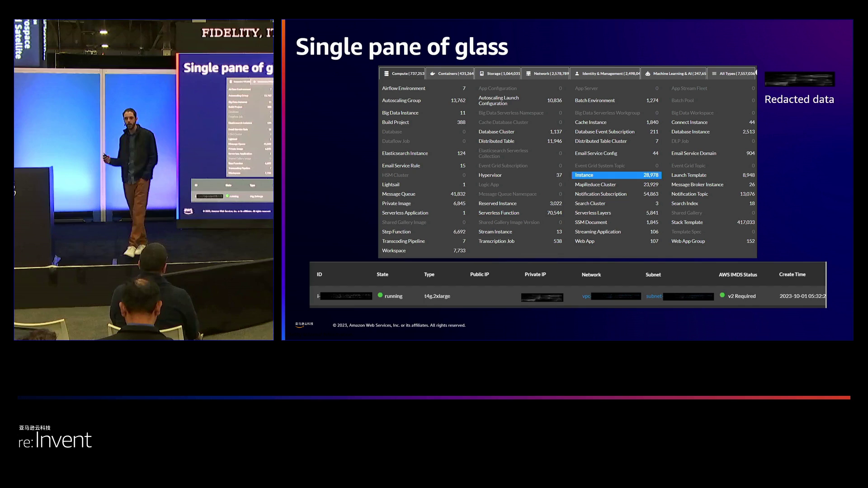Click the Containers whale icon
Image resolution: width=868 pixels, height=488 pixels.
[x=433, y=74]
